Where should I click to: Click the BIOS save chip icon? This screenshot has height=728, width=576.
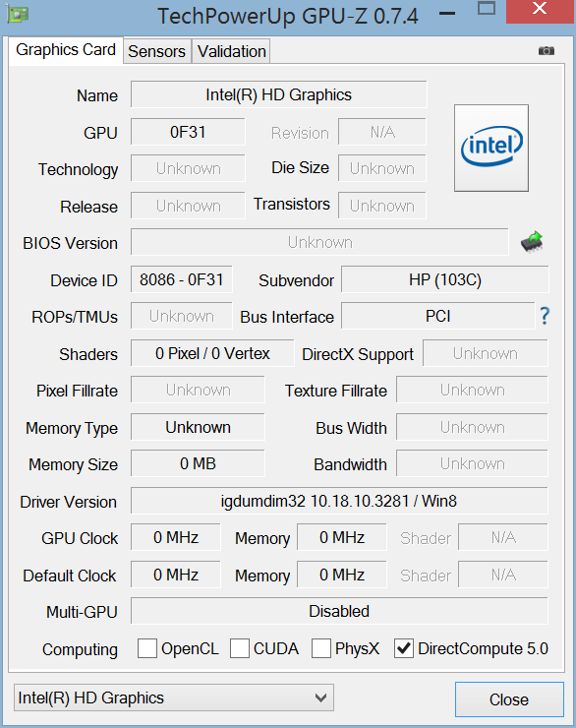pyautogui.click(x=532, y=242)
